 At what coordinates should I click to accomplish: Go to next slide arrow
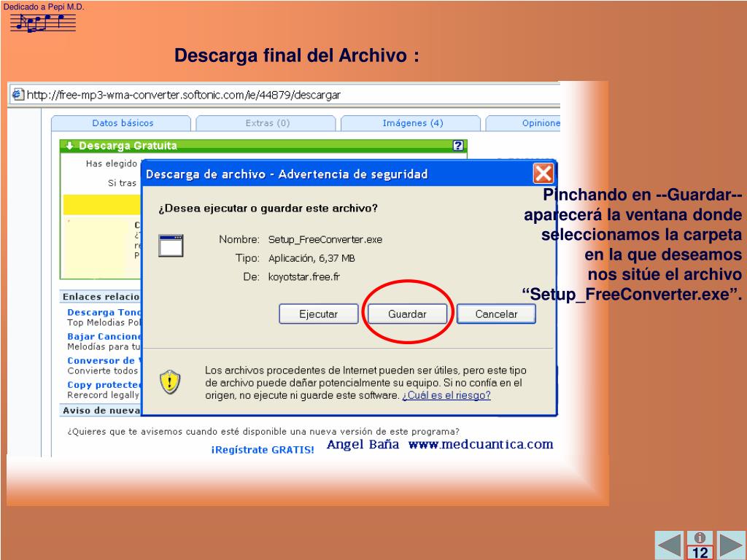(731, 545)
